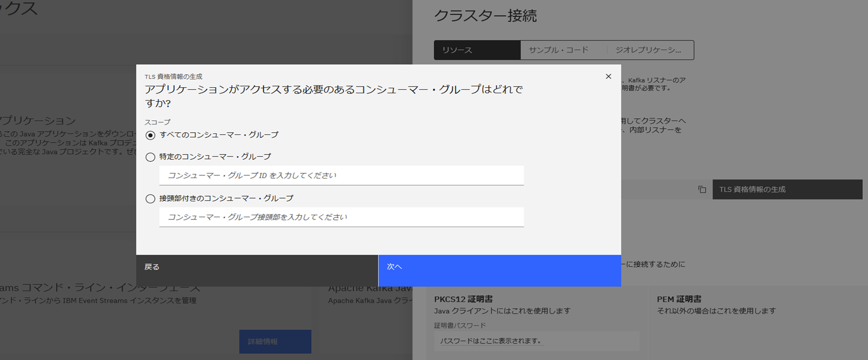Screen dimensions: 868x360
Task: Select すべてのコンシューマー・グループ radio option
Action: click(150, 135)
